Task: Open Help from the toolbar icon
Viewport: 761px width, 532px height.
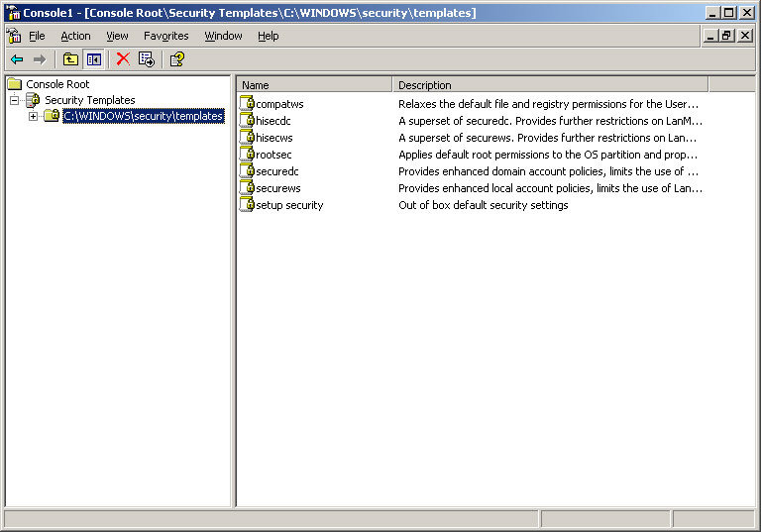Action: (176, 59)
